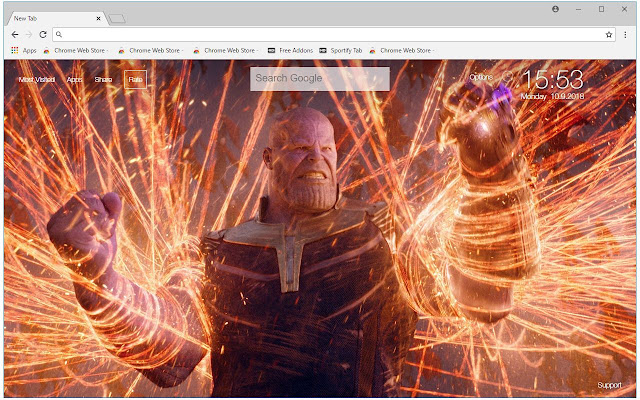Close the New Tab tab
Viewport: 640px width, 400px height.
pos(98,18)
